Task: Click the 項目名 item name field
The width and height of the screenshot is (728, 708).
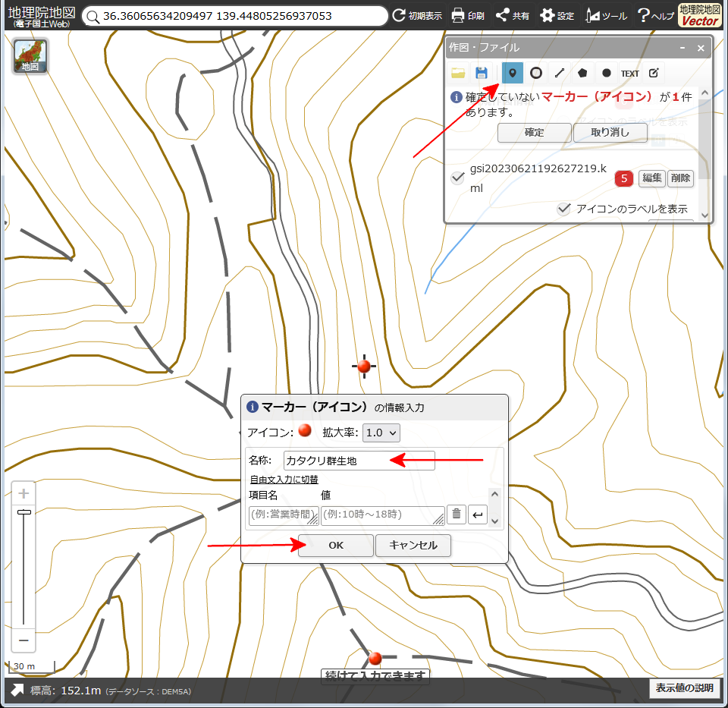Action: [284, 515]
